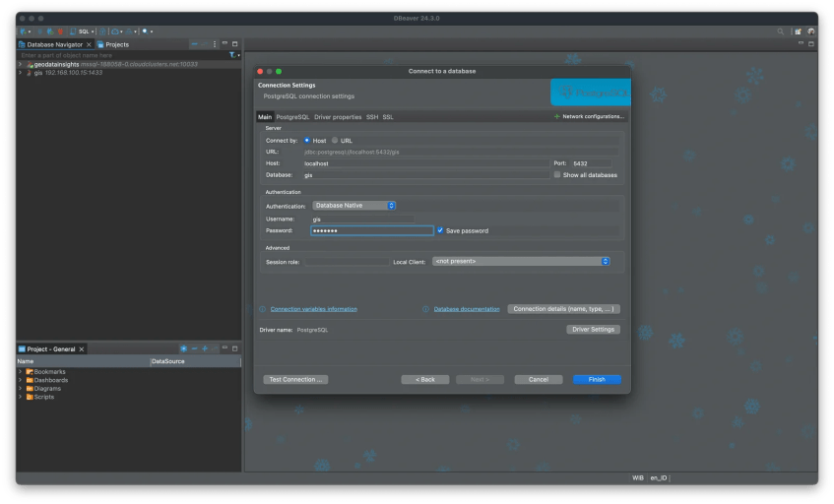
Task: Switch to the PostgreSQL tab
Action: [292, 117]
